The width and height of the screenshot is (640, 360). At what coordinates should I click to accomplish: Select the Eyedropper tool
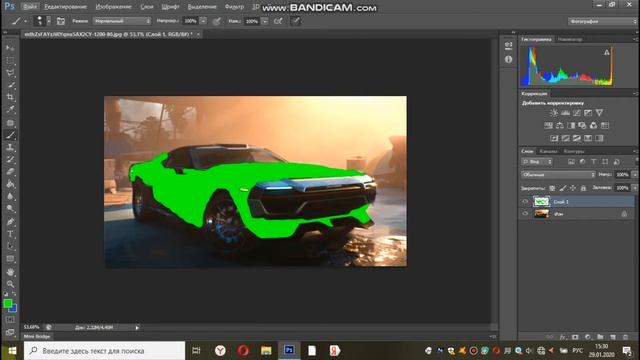(x=10, y=109)
